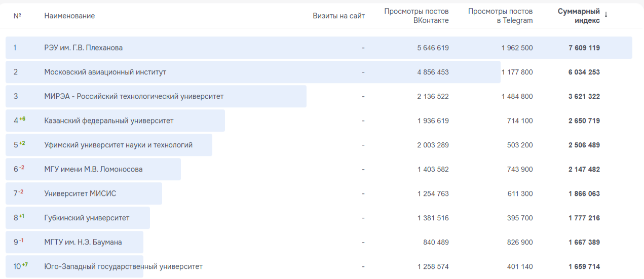Click the № column header
The width and height of the screenshot is (644, 279).
click(17, 16)
